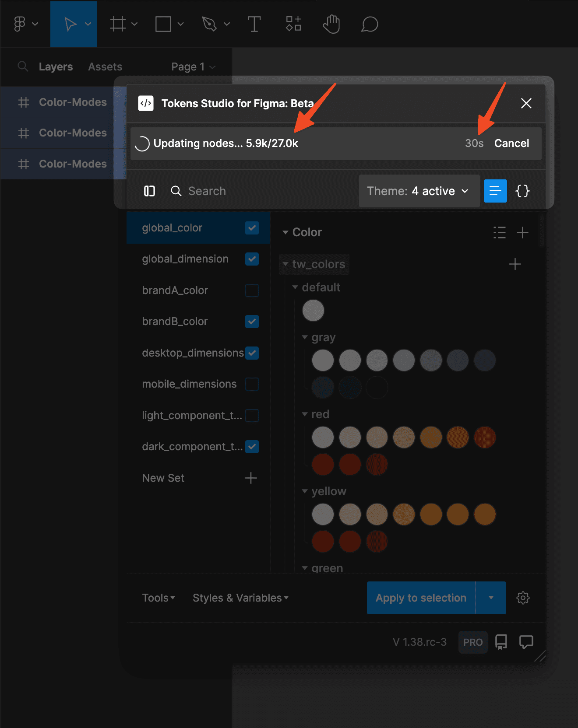Select the Rectangle shape tool
Image resolution: width=578 pixels, height=728 pixels.
coord(163,24)
